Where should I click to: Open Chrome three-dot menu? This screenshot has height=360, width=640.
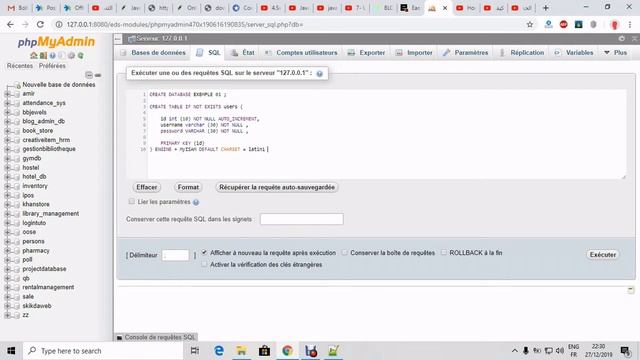coord(630,24)
